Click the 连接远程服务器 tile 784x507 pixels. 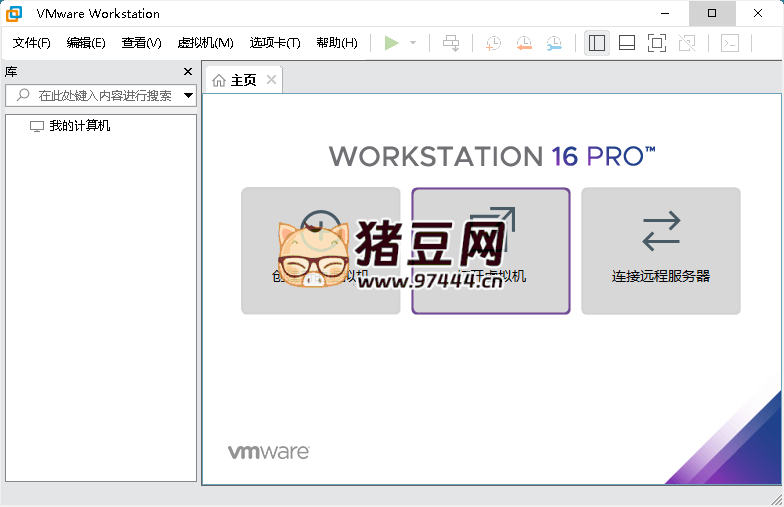(661, 251)
